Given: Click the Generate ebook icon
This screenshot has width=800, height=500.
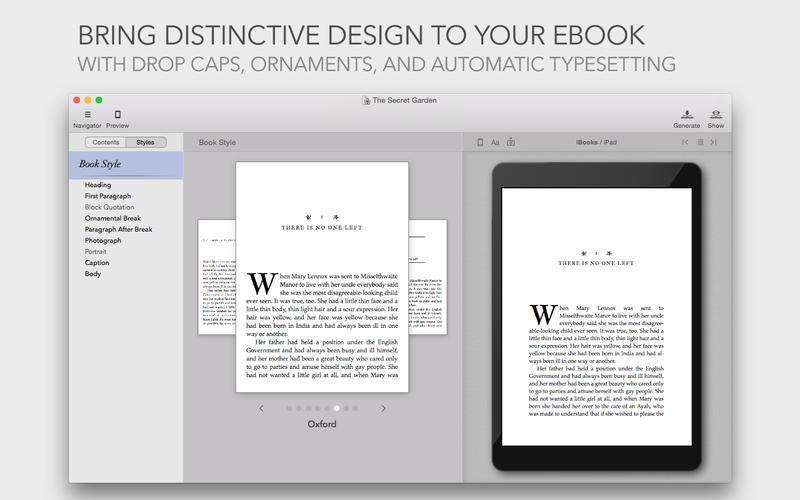Looking at the screenshot, I should (x=687, y=114).
